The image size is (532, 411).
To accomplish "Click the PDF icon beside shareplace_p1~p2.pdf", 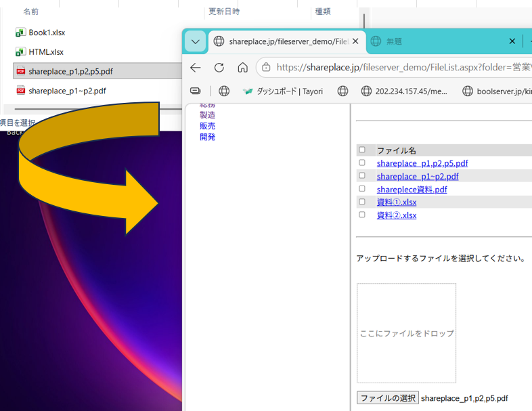I will tap(21, 91).
